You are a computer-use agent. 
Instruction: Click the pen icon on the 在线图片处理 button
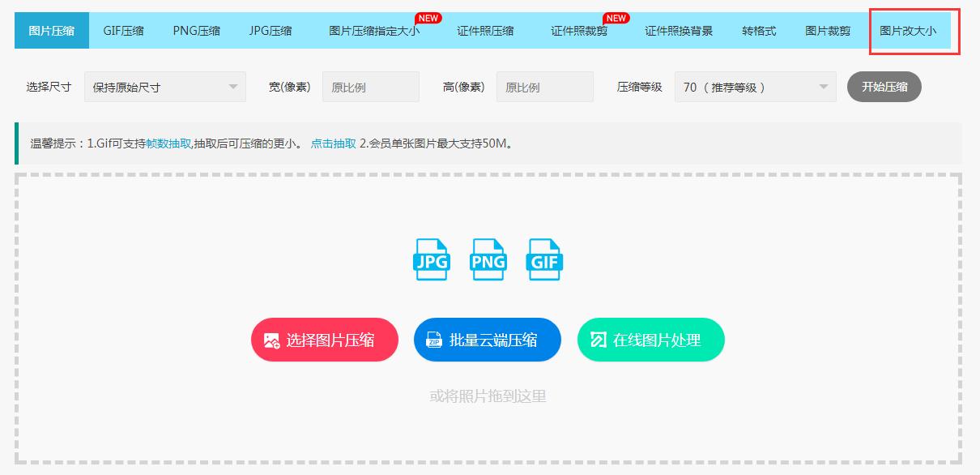pos(595,340)
